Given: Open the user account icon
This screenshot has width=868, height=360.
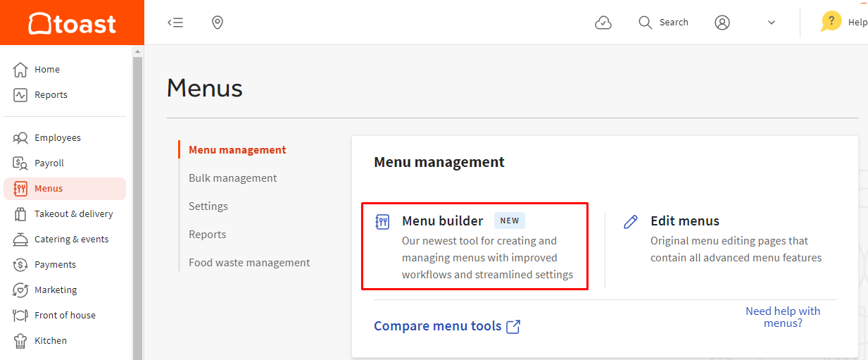Looking at the screenshot, I should [x=722, y=23].
